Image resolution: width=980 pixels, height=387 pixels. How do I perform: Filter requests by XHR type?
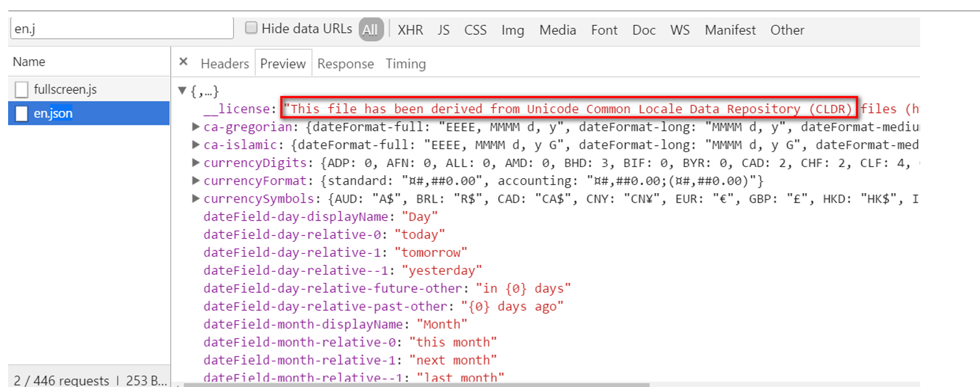click(410, 30)
